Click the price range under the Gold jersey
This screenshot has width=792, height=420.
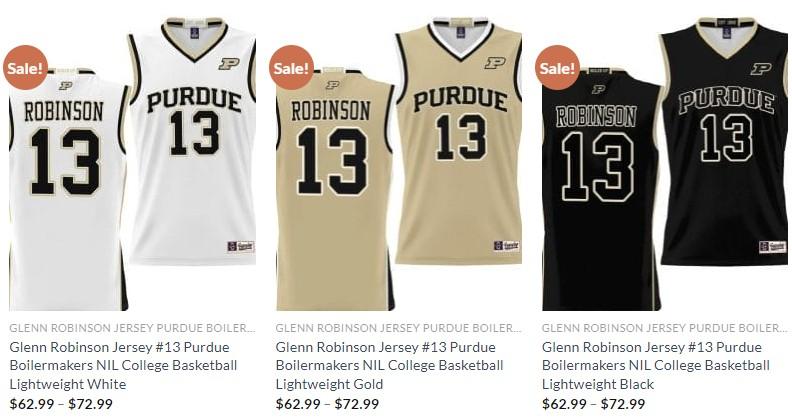coord(327,404)
